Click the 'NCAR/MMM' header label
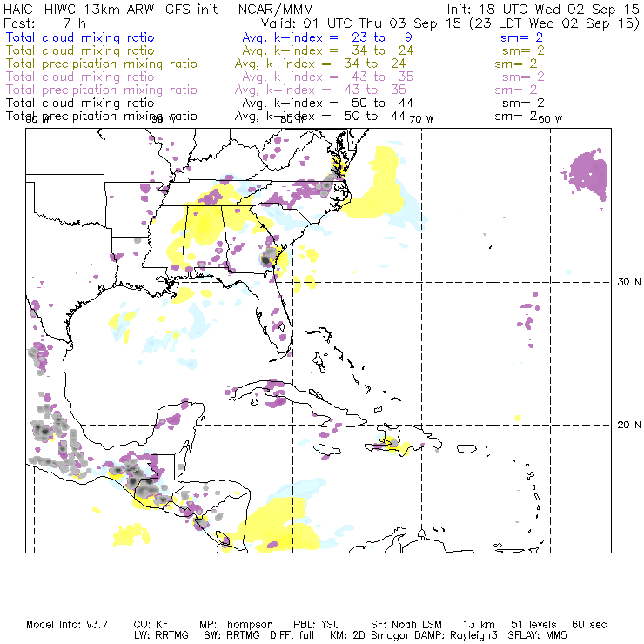 tap(276, 10)
